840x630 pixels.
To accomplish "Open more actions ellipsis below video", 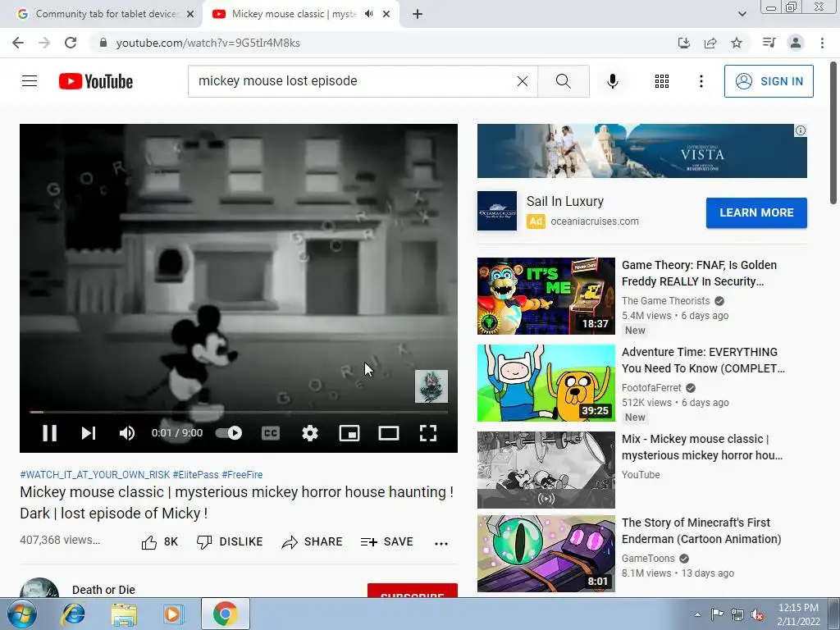I will [441, 543].
